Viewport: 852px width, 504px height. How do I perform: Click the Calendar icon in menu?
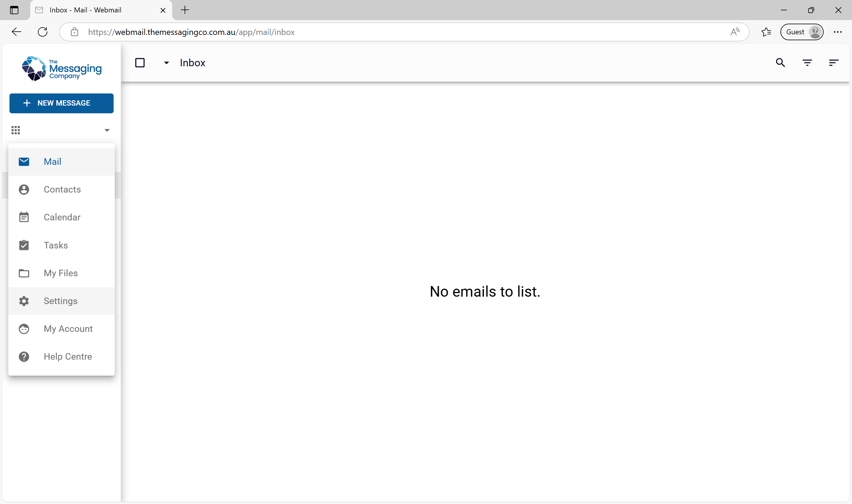24,217
